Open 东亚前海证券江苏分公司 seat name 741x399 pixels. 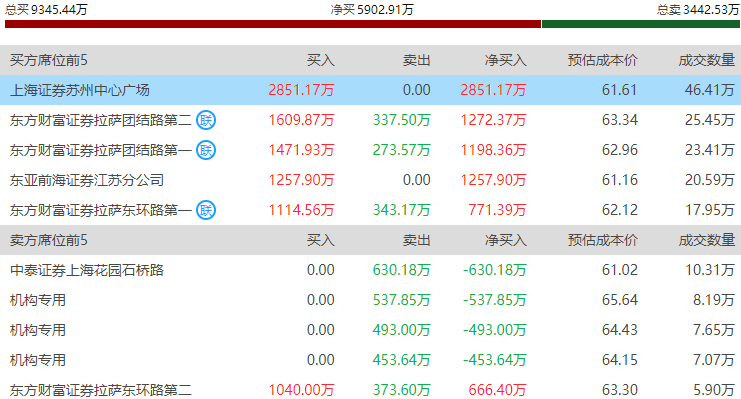click(x=87, y=180)
